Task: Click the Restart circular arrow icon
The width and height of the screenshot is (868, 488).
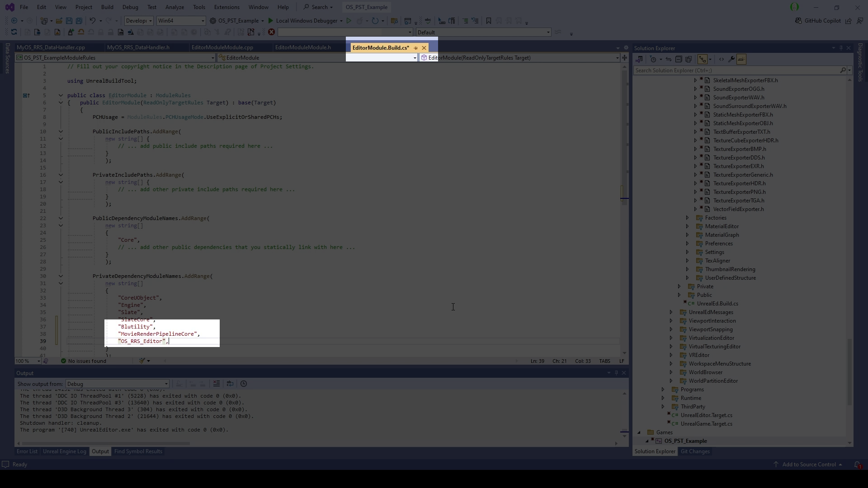Action: (375, 21)
